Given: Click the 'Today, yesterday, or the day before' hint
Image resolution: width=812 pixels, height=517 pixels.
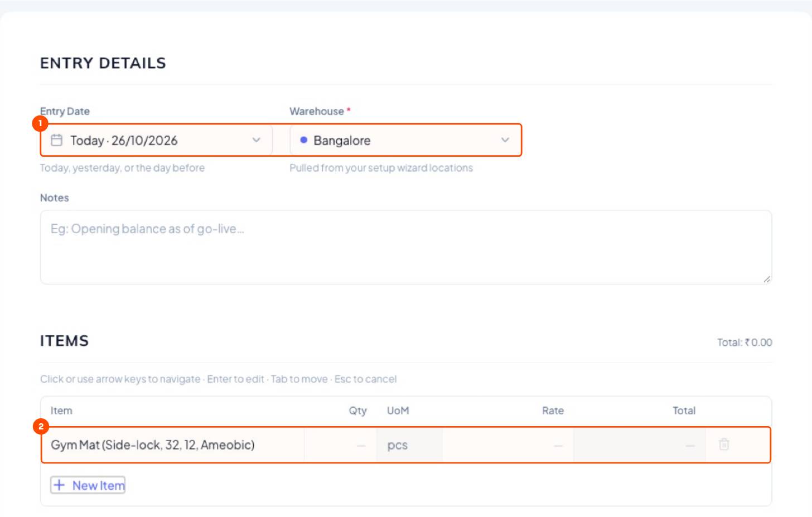Looking at the screenshot, I should (x=122, y=168).
